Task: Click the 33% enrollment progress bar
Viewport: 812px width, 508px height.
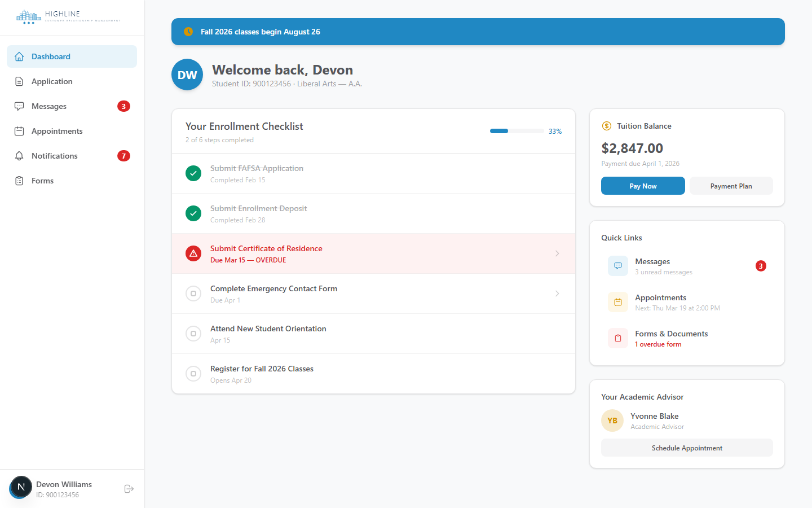Action: click(x=517, y=130)
